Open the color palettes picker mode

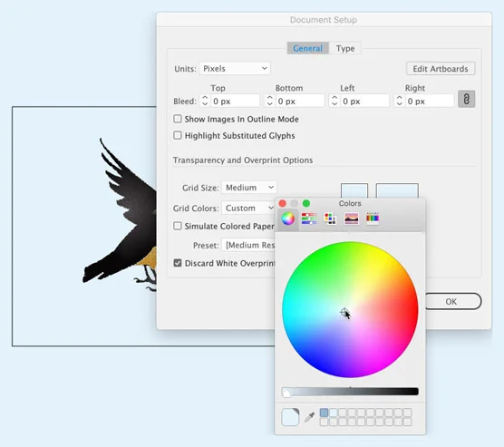pyautogui.click(x=330, y=219)
